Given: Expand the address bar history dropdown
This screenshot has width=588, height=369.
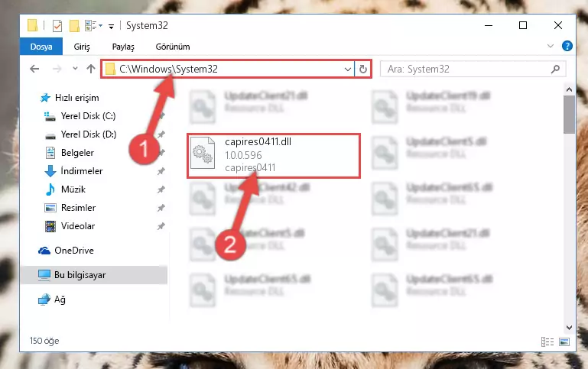Looking at the screenshot, I should (x=348, y=69).
